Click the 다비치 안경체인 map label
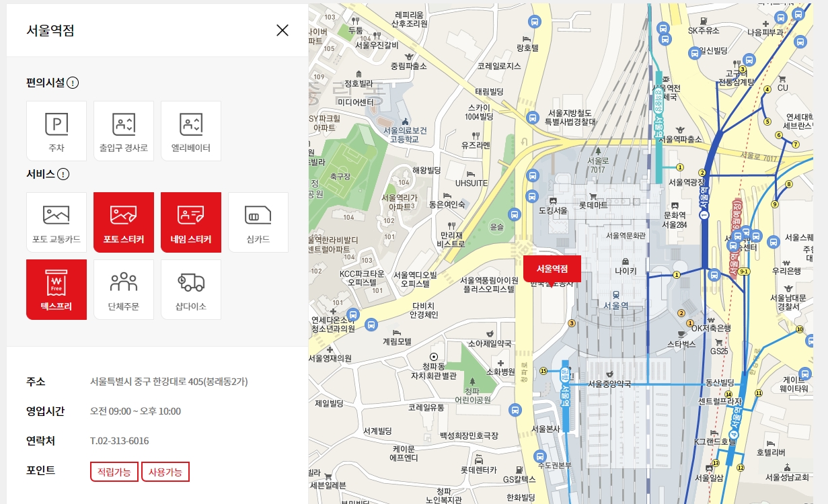 (425, 309)
